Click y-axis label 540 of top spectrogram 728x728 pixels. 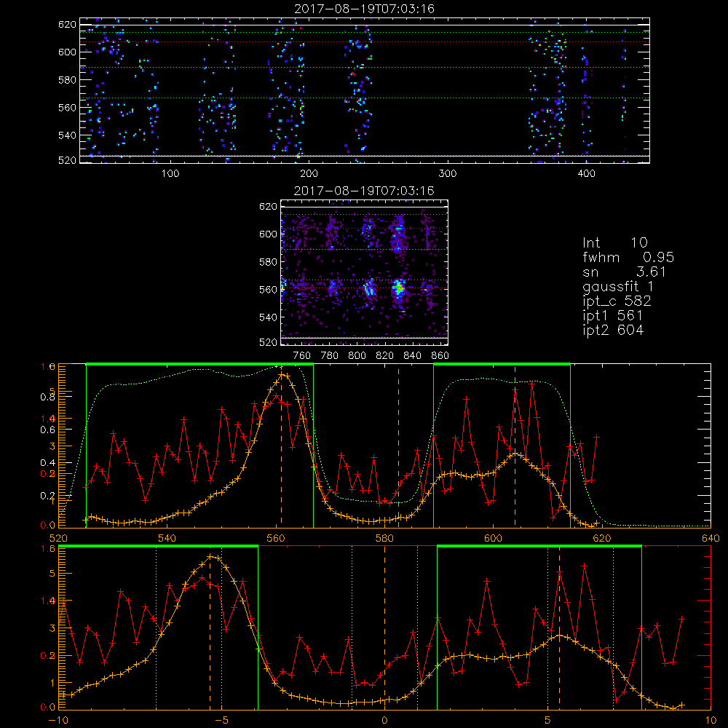(67, 135)
